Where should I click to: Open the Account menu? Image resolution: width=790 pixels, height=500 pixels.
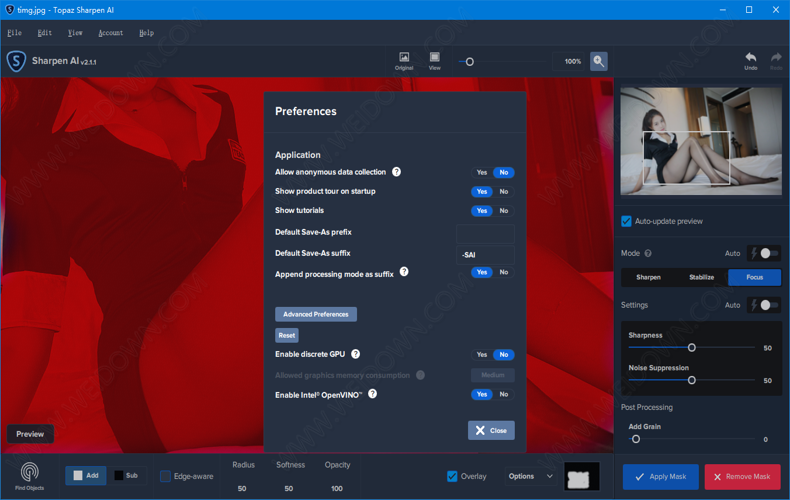(110, 33)
